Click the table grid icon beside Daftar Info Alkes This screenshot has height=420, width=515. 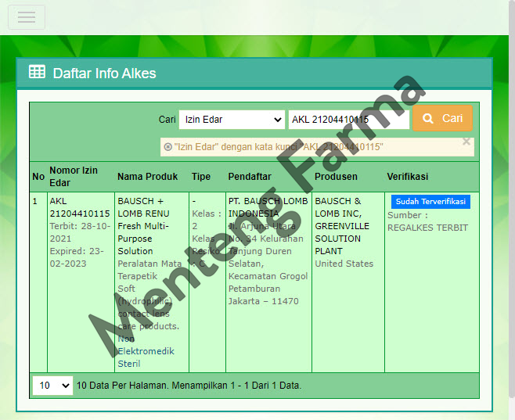pos(37,71)
